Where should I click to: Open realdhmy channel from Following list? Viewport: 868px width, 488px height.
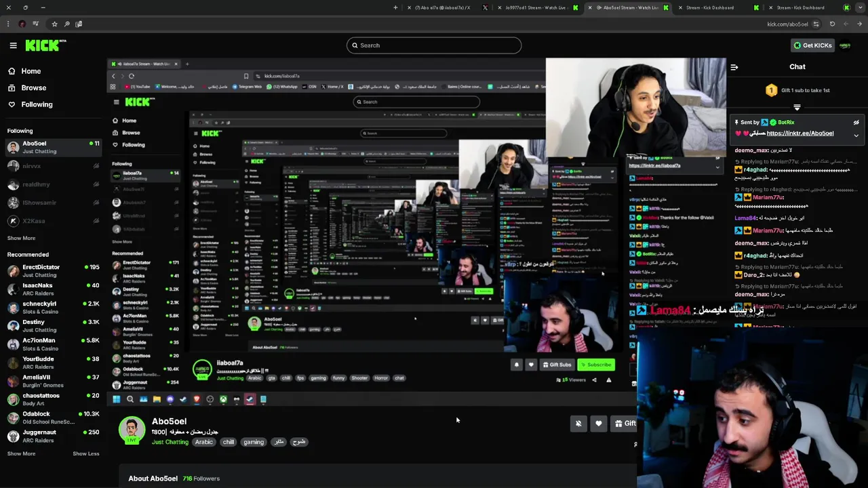pyautogui.click(x=53, y=184)
